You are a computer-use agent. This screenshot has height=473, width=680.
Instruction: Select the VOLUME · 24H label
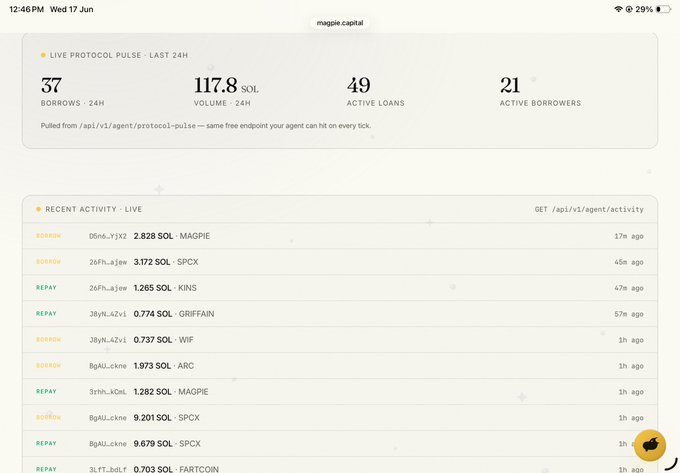point(222,103)
